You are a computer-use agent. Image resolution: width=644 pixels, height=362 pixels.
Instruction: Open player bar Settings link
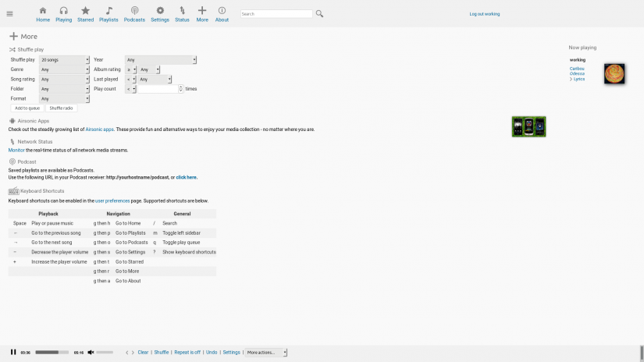(231, 352)
